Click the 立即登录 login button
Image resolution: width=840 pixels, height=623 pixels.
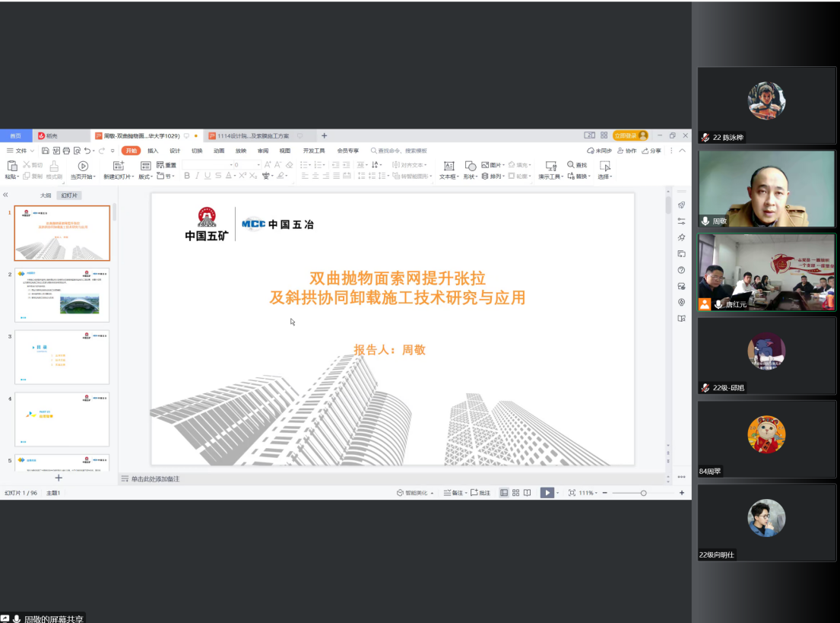[630, 135]
